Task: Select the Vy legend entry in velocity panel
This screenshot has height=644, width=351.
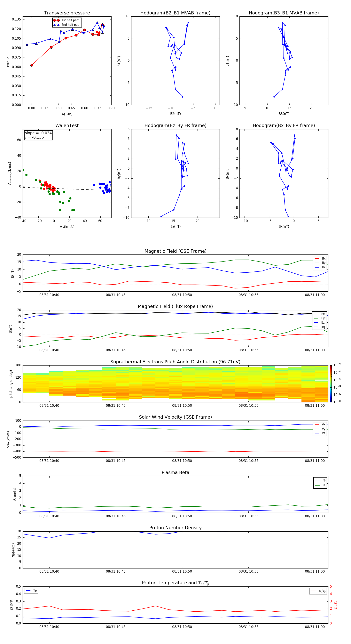Action: [320, 429]
